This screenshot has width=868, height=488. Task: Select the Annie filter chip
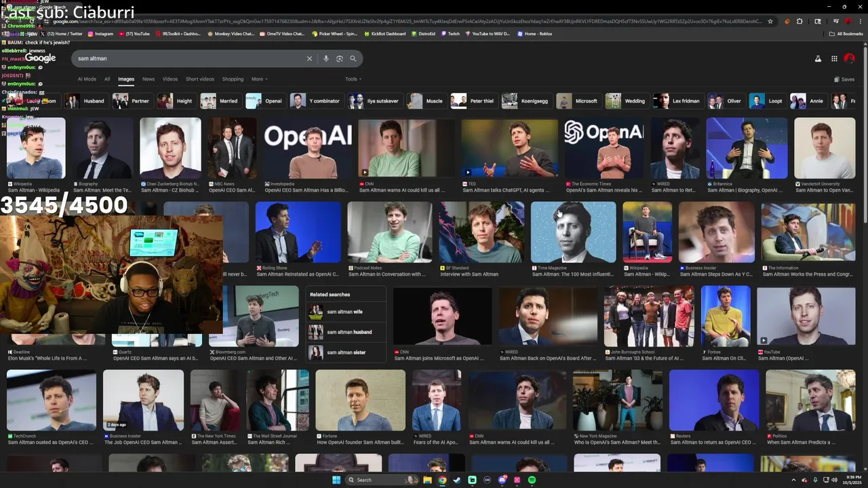[808, 101]
